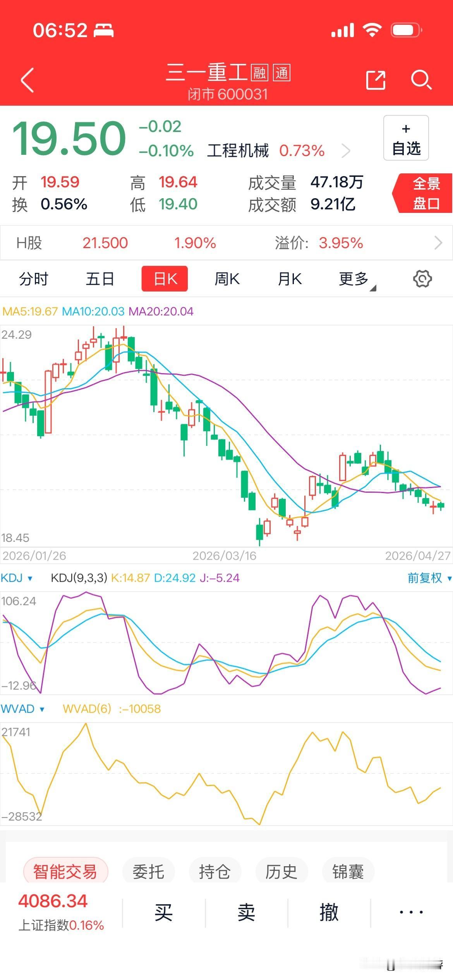Select the 日K tab
Viewport: 453px width, 980px height.
[165, 279]
